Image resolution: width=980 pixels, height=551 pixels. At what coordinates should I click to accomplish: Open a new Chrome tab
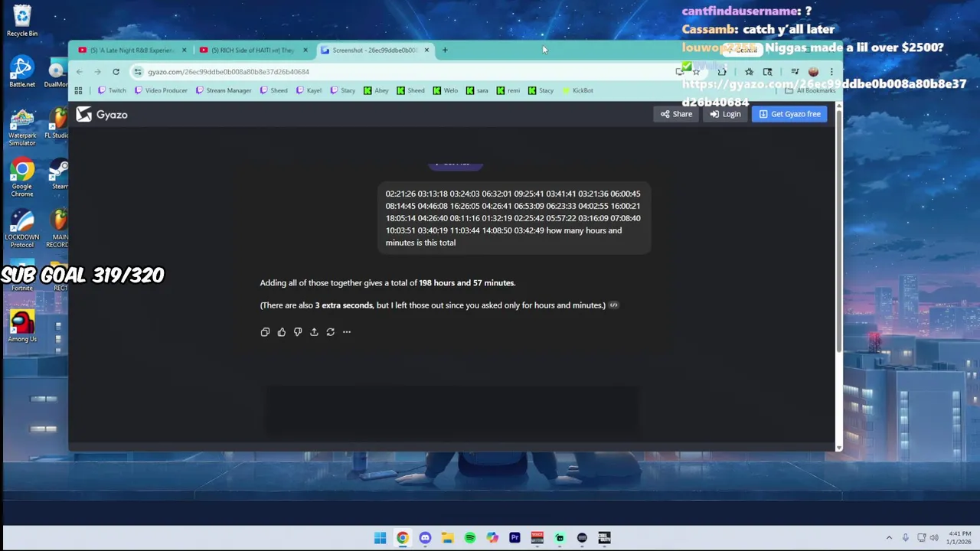(x=445, y=51)
